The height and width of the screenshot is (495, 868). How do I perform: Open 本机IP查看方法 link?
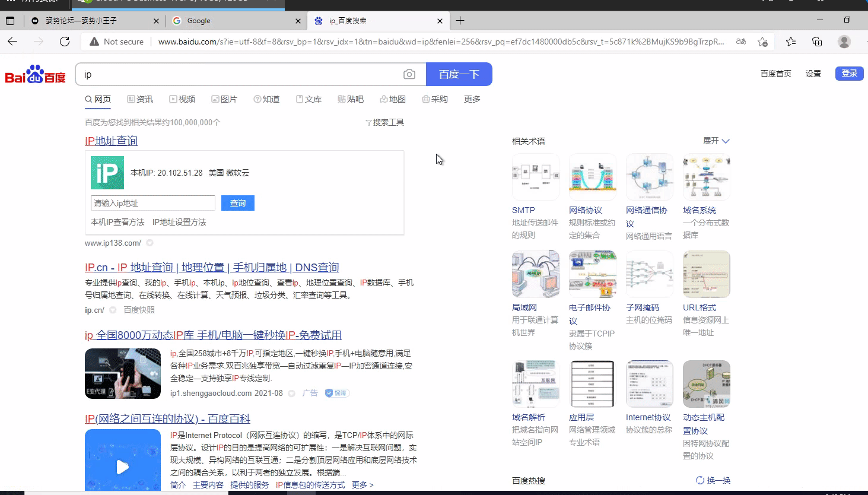pyautogui.click(x=117, y=222)
